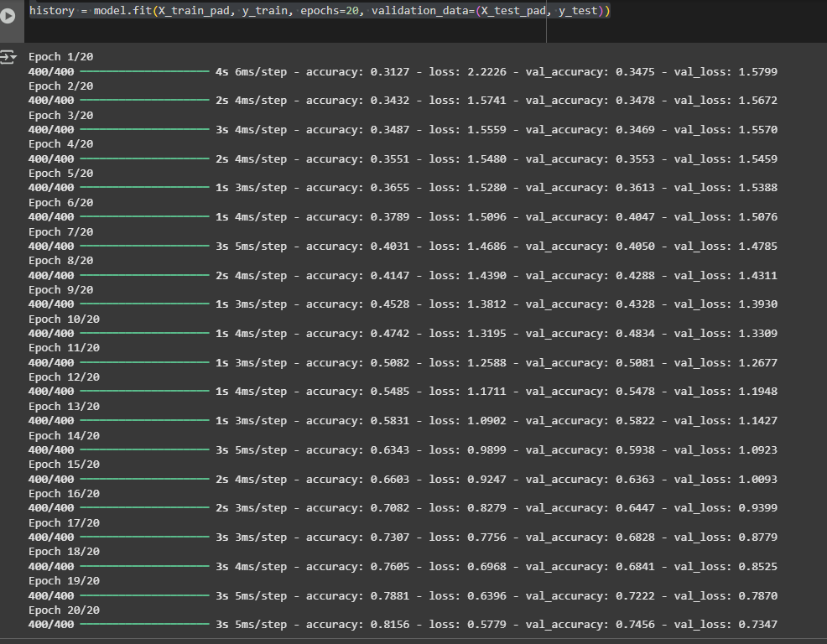This screenshot has height=644, width=827.
Task: Select the 'Epoch 15/20' output line
Action: point(64,465)
